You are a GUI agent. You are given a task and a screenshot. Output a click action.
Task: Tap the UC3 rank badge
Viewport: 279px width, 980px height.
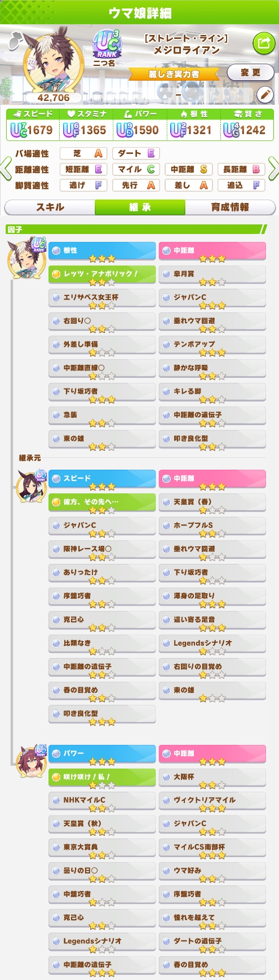pos(107,44)
